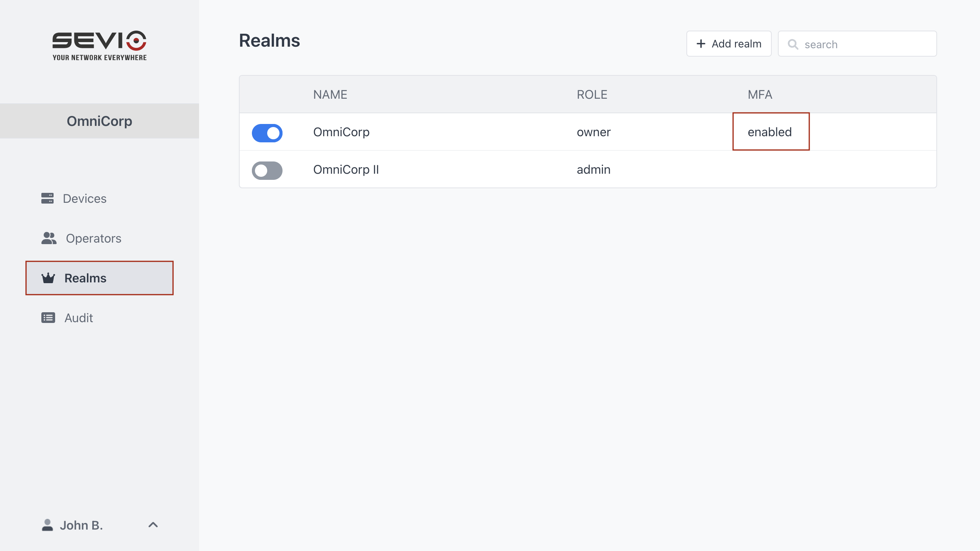Open the Devices menu item
Viewport: 980px width, 551px height.
point(84,199)
